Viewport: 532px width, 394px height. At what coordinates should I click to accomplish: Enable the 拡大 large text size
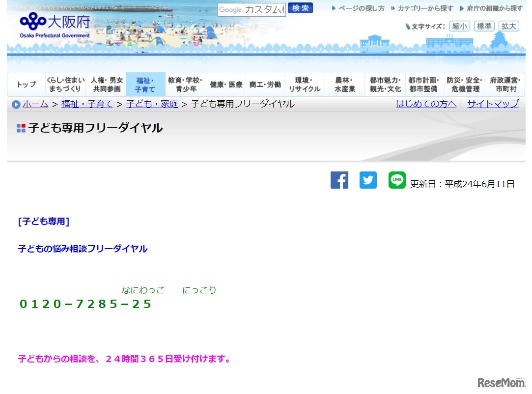pos(508,26)
